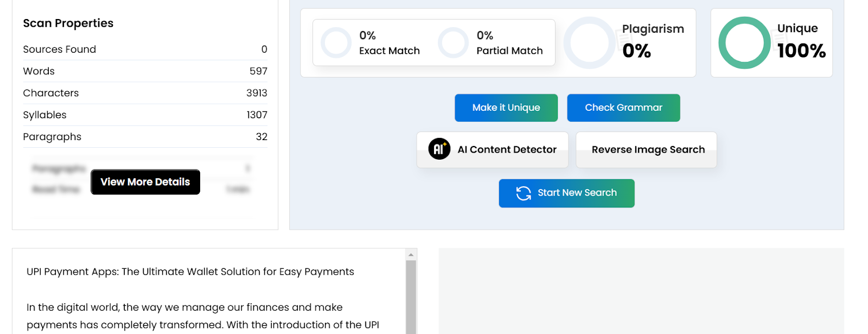This screenshot has width=868, height=334.
Task: Click the 0% Partial Match text
Action: (x=509, y=43)
